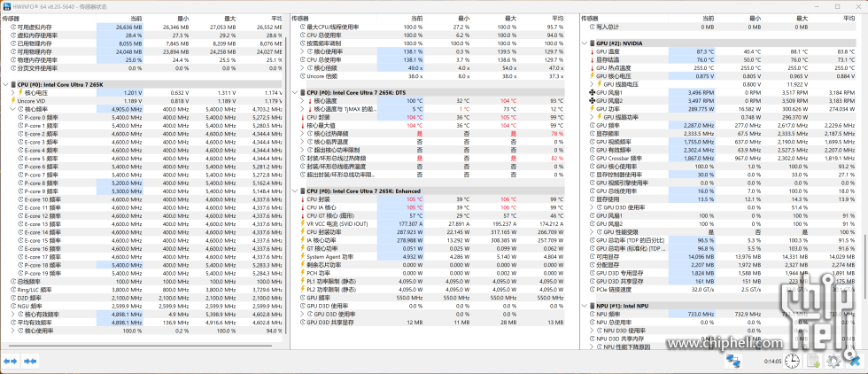Collapse the CPU Enhanced sensor group

(295, 191)
